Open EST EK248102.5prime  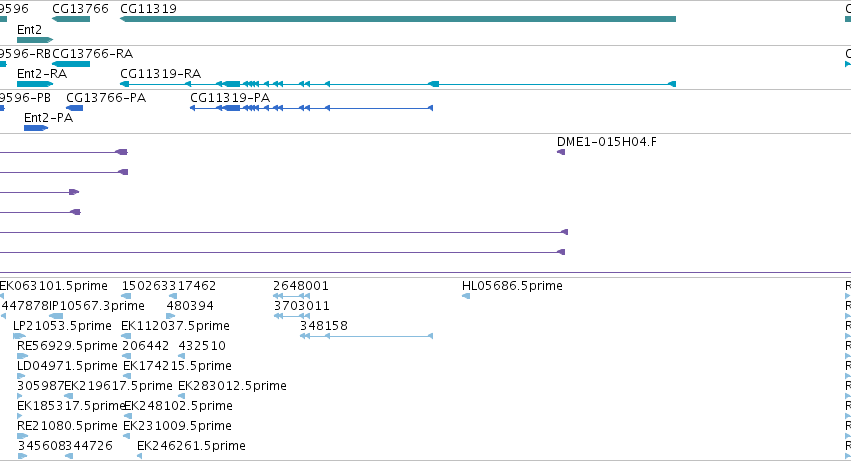[178, 406]
